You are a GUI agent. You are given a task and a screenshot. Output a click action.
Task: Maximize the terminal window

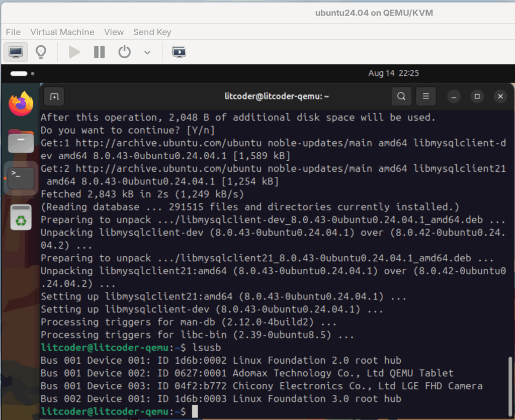coord(477,96)
